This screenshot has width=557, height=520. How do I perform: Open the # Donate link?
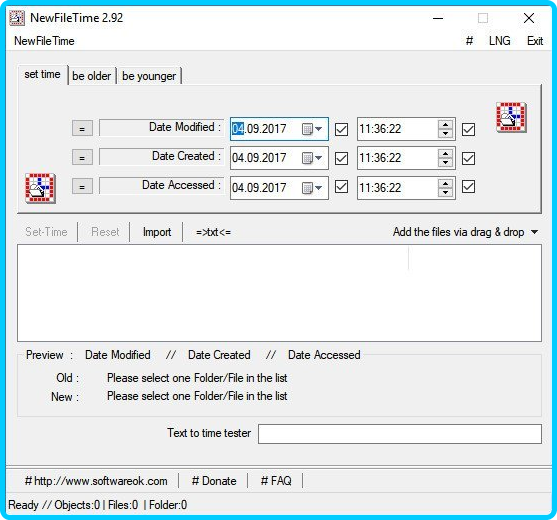click(214, 481)
